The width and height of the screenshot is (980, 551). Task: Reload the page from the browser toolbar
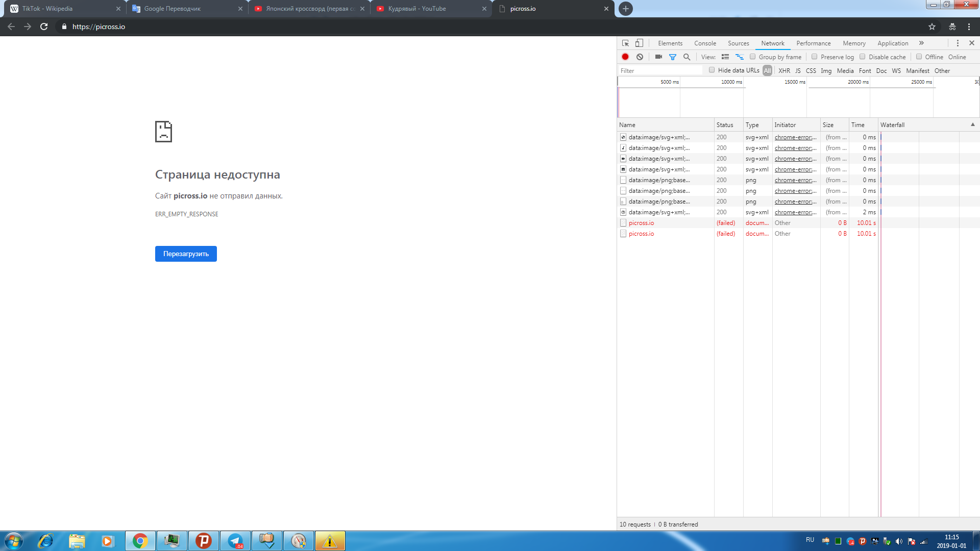click(x=44, y=27)
